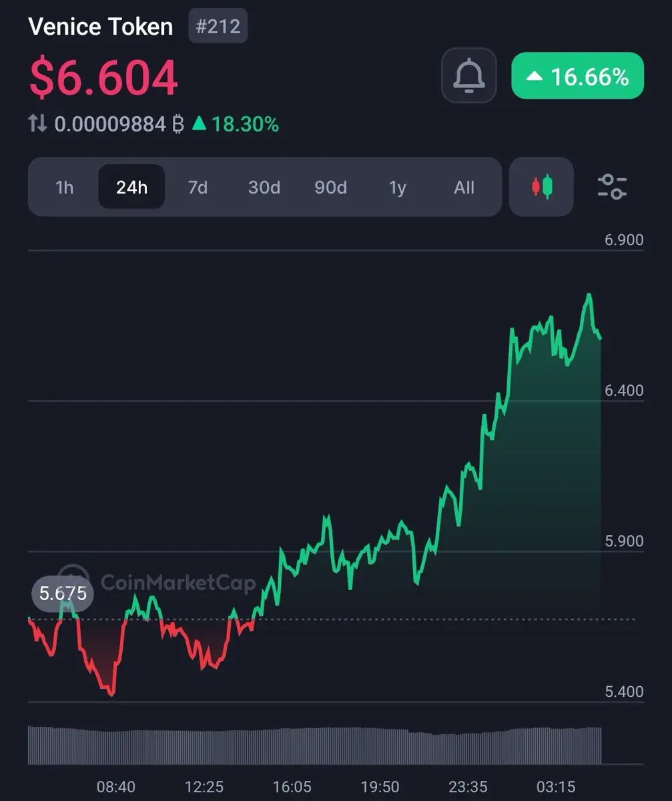
Task: Tap the #212 rank badge
Action: (x=218, y=27)
